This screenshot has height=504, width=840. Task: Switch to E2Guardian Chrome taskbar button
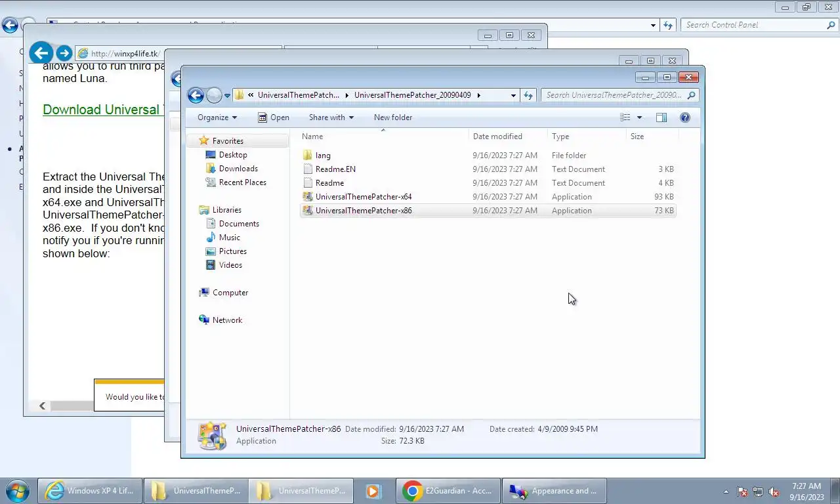tap(448, 491)
